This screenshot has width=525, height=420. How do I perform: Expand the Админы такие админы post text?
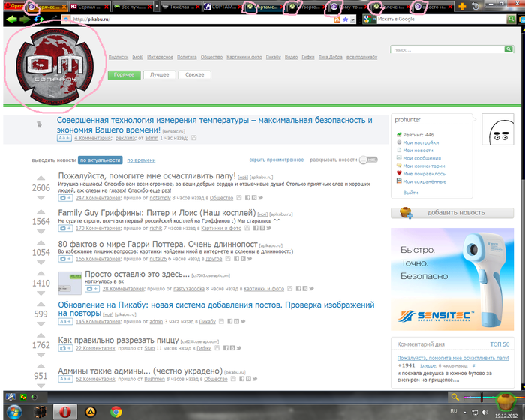[65, 379]
